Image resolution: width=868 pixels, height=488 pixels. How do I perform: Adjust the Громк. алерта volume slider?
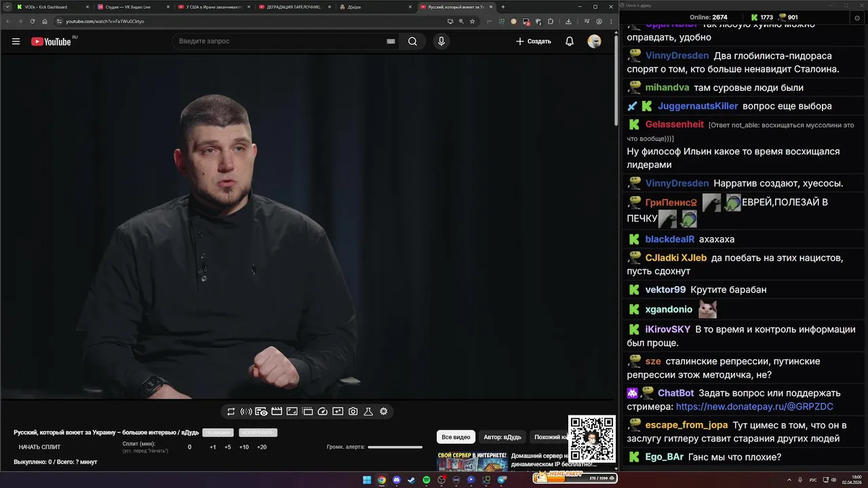(395, 447)
